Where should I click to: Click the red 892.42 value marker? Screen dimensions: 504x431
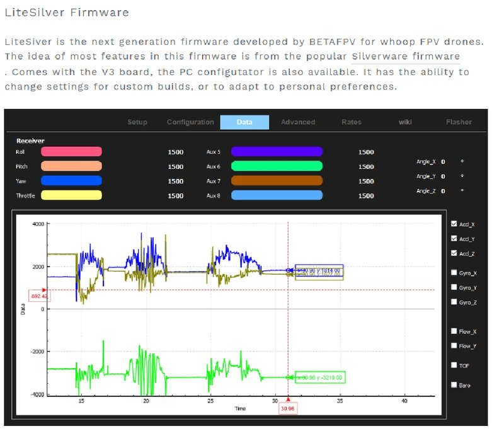pos(39,296)
